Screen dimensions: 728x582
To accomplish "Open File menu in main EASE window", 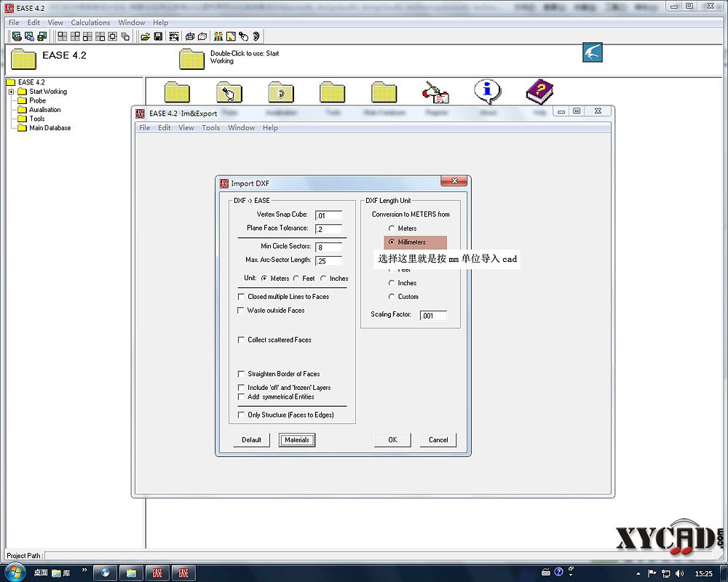I will (14, 23).
